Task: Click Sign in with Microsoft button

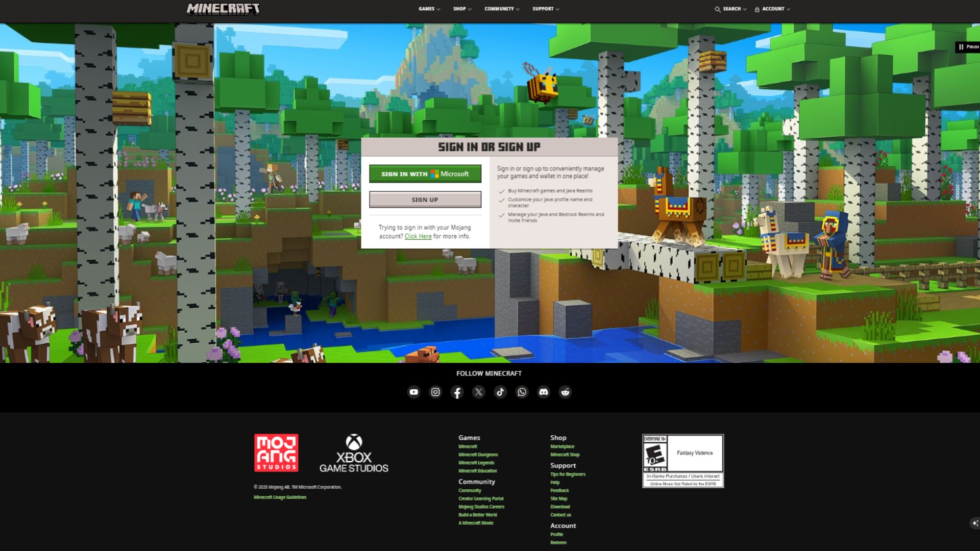Action: click(x=425, y=174)
